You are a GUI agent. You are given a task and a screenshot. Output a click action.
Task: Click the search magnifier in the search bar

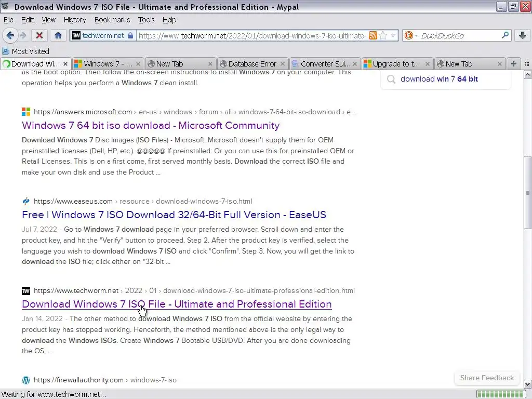pyautogui.click(x=505, y=35)
